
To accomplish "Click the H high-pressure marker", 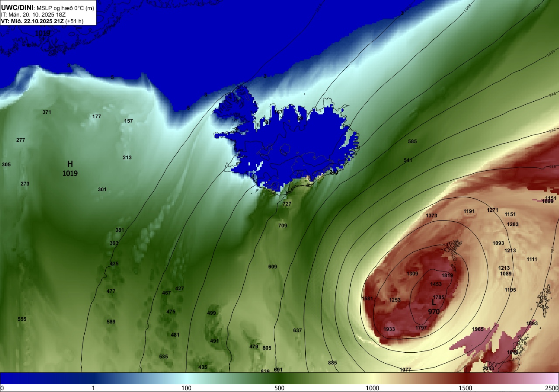I will pos(70,164).
